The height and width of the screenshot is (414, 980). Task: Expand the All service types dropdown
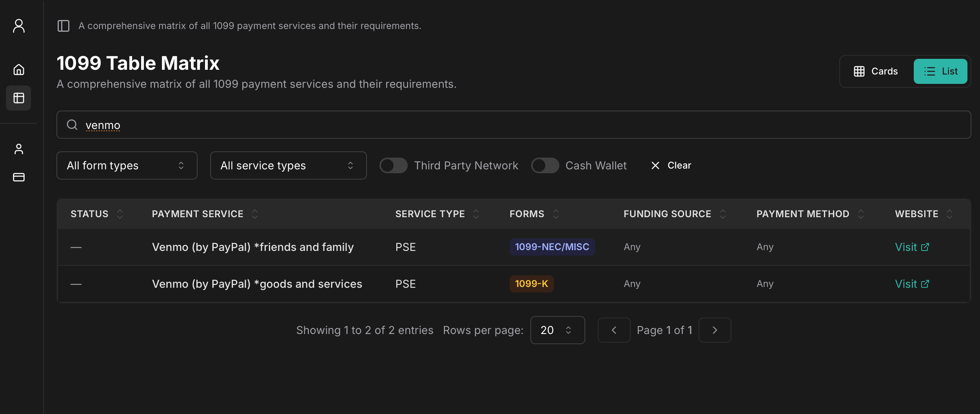click(288, 165)
